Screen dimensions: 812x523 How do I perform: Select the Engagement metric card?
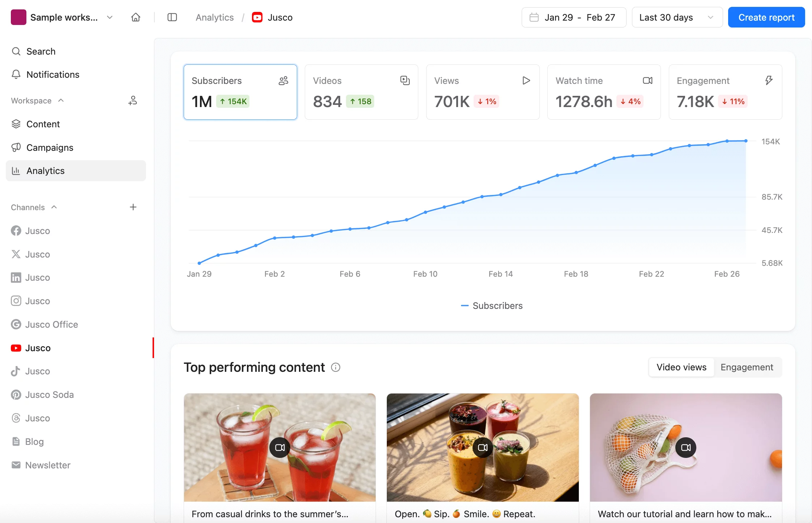[726, 92]
